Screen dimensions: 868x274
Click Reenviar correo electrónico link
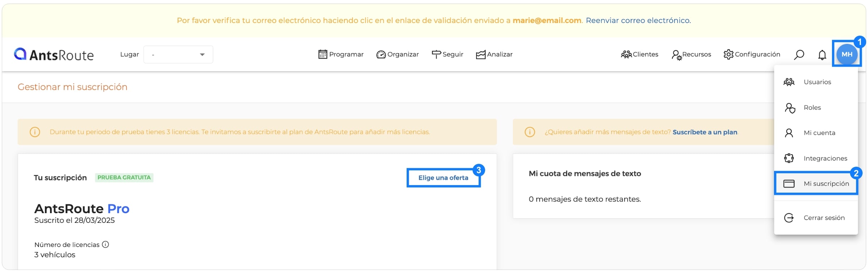pyautogui.click(x=638, y=21)
